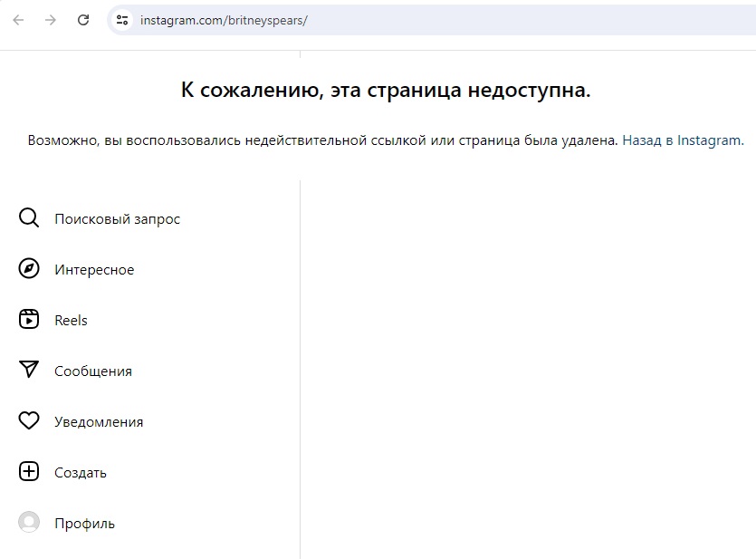Click the browser back arrow
Screen dimensions: 756x559
pyautogui.click(x=18, y=20)
